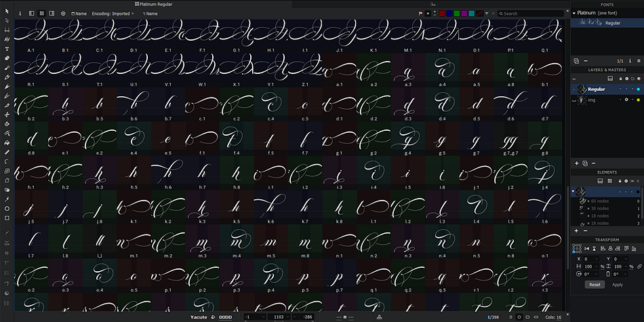Image resolution: width=644 pixels, height=322 pixels.
Task: Open font info in Fonts panel footer
Action: (x=630, y=61)
